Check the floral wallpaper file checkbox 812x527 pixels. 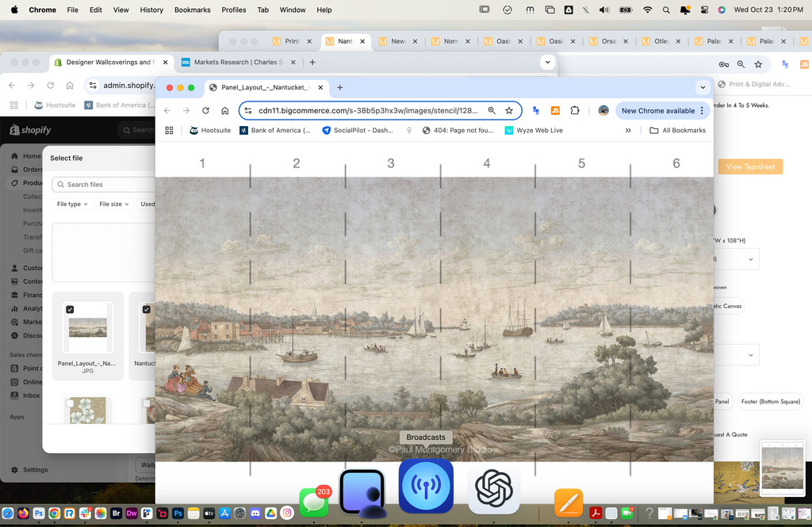click(x=70, y=403)
